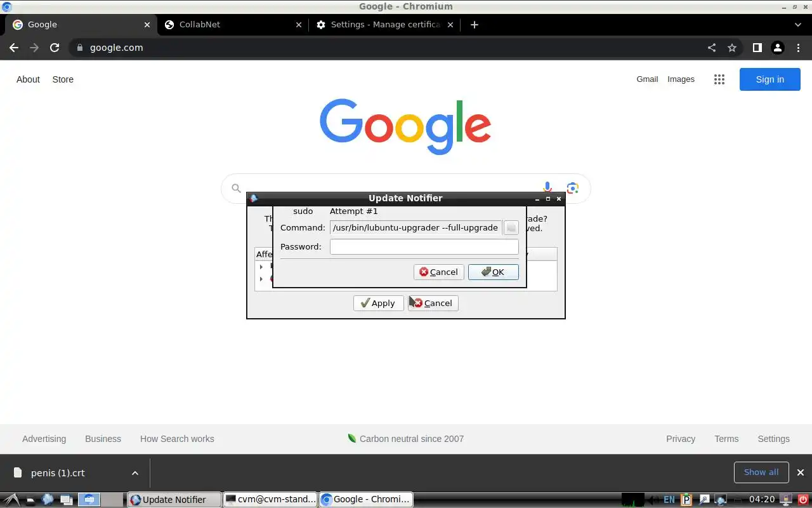Open How Search works link

[x=177, y=439]
